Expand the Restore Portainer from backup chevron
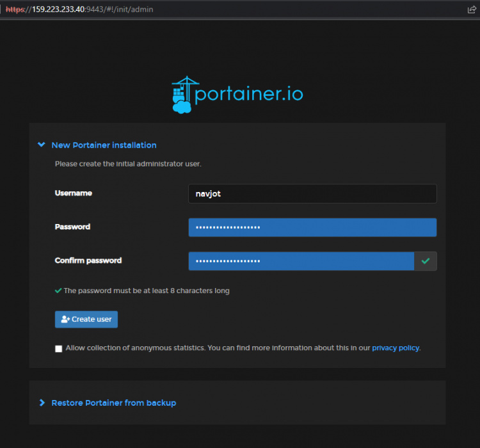Viewport: 480px width, 448px height. (42, 403)
